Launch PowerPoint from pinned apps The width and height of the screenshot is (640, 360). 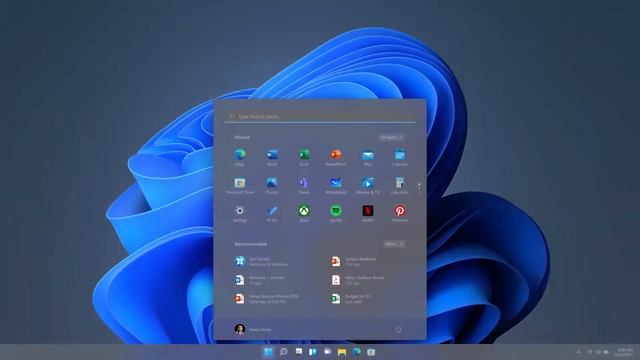pos(336,157)
